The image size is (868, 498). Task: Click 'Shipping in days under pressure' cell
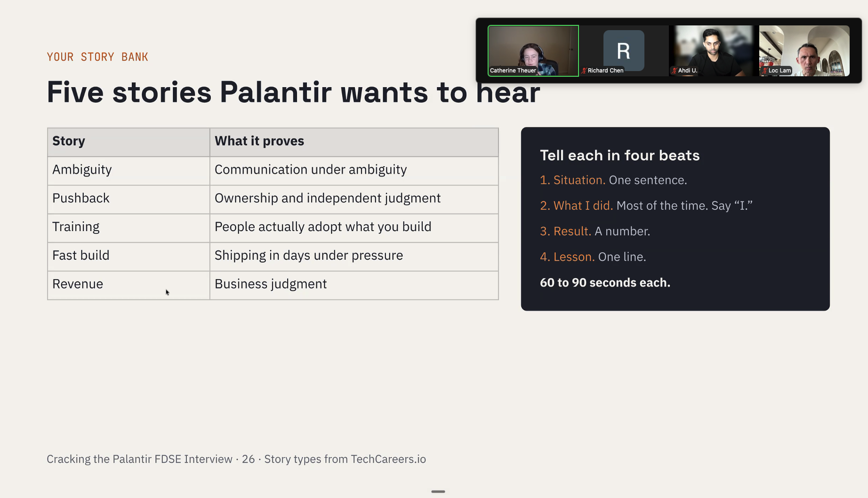[x=354, y=257]
